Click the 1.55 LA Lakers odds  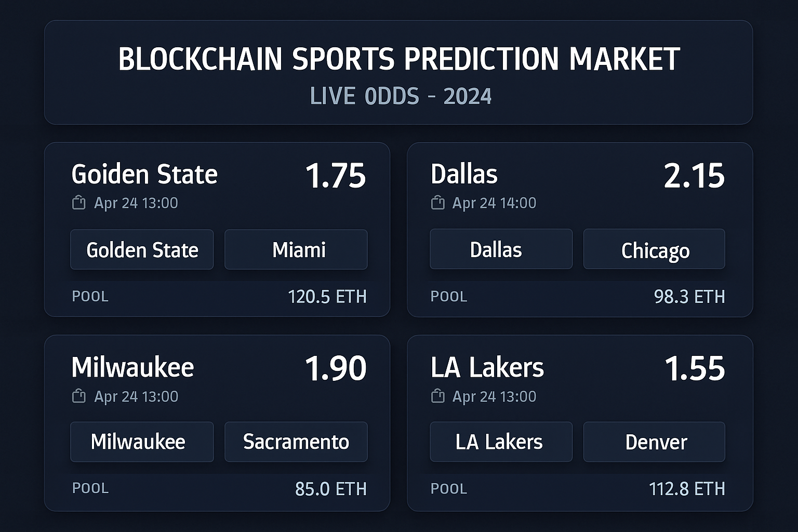(695, 368)
